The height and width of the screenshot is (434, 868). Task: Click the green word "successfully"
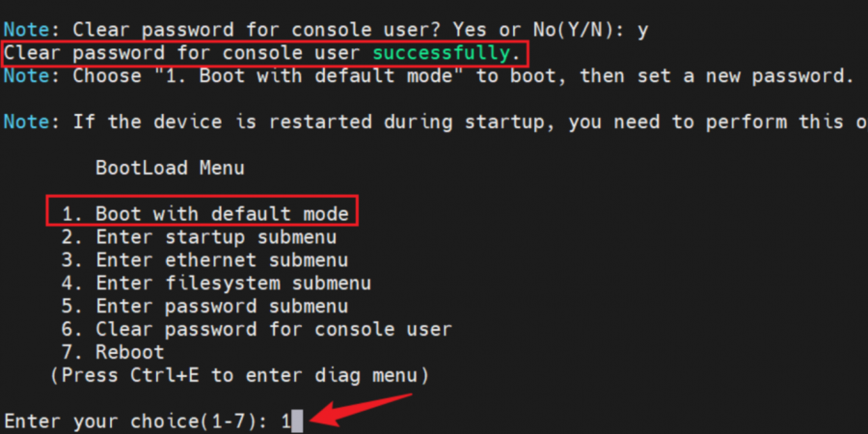tap(441, 53)
